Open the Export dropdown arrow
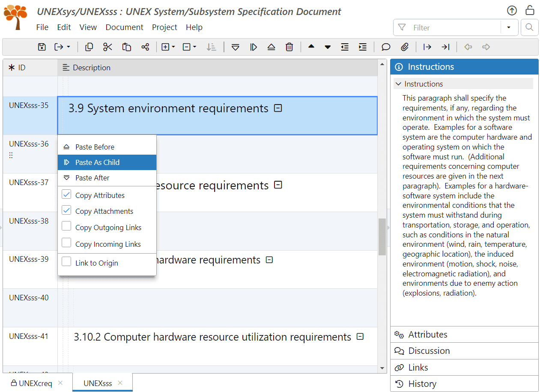The width and height of the screenshot is (540, 392). tap(69, 47)
